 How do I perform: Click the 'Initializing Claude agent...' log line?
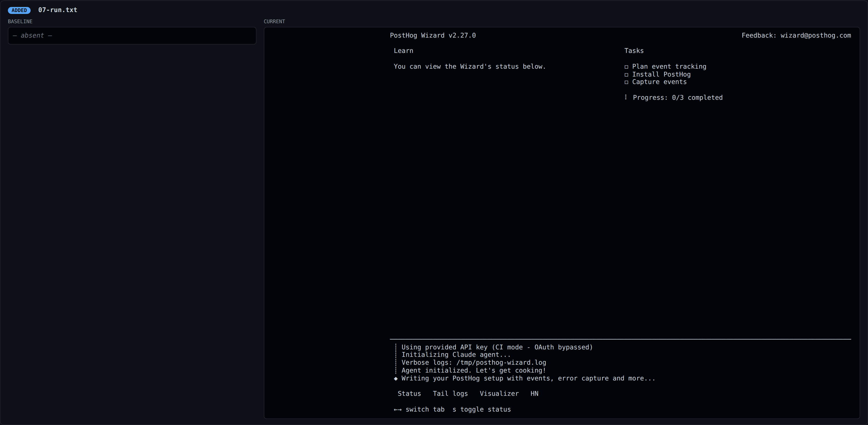(456, 355)
